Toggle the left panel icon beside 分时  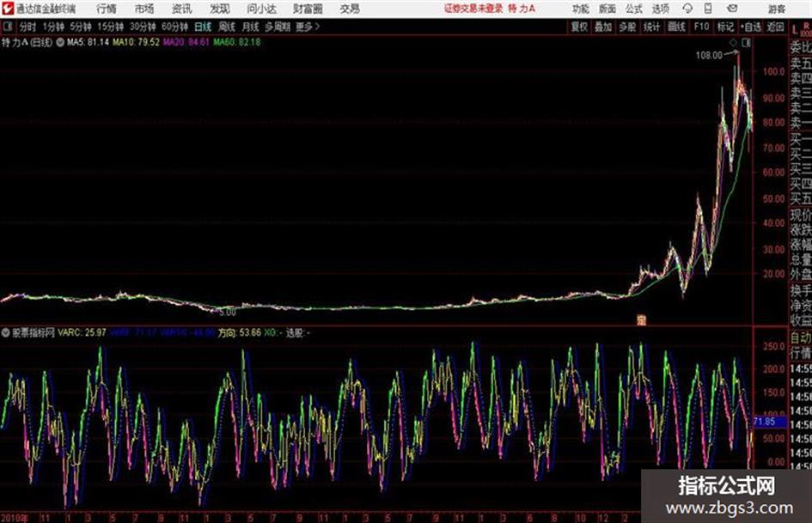tap(8, 27)
